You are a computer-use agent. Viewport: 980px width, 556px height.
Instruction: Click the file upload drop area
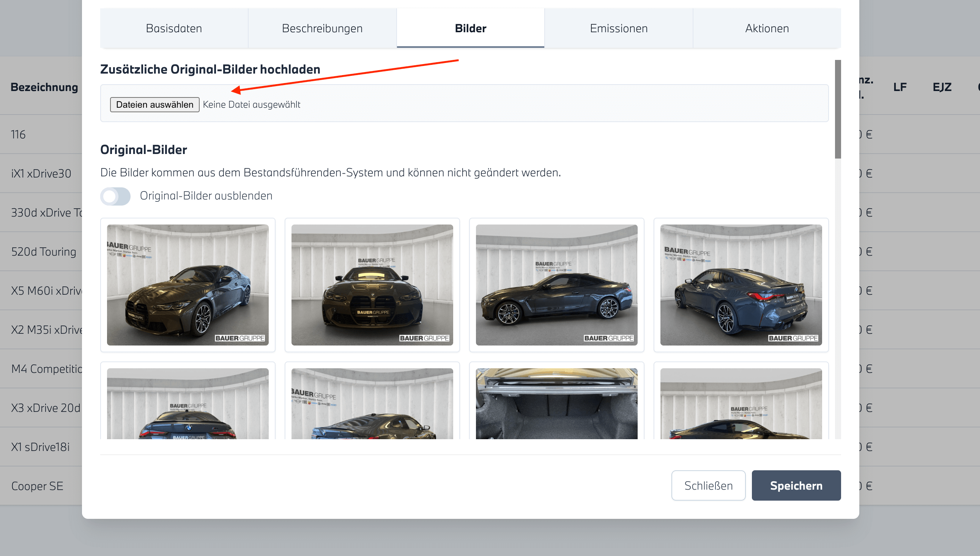535,104
